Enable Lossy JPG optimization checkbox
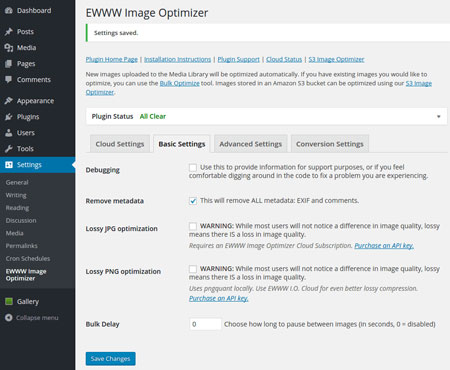The height and width of the screenshot is (370, 450). tap(193, 226)
